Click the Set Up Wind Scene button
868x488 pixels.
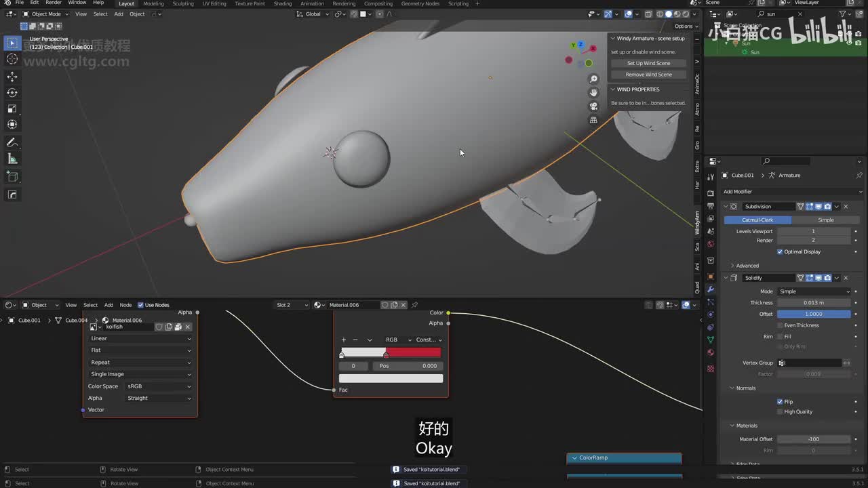pyautogui.click(x=648, y=63)
